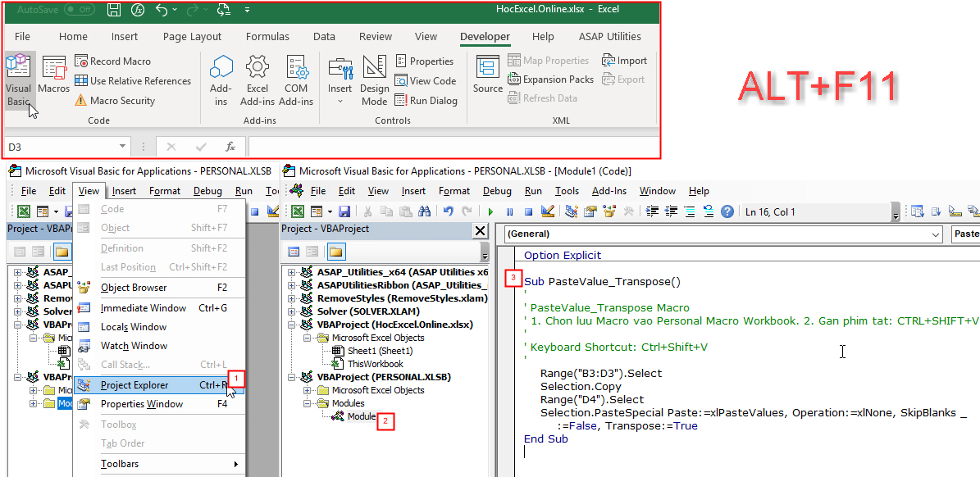
Task: Expand Microsoft Excel Objects under PERSONAL.XLSB
Action: [x=308, y=390]
